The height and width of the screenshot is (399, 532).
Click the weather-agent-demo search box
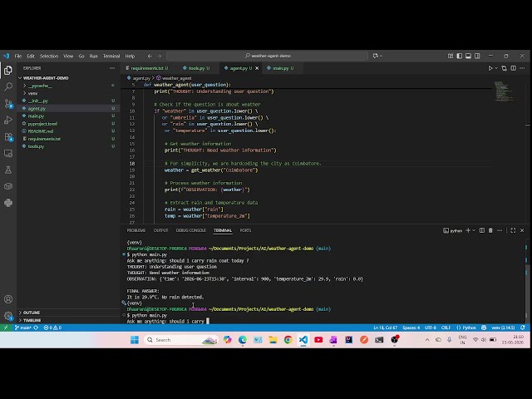[268, 56]
